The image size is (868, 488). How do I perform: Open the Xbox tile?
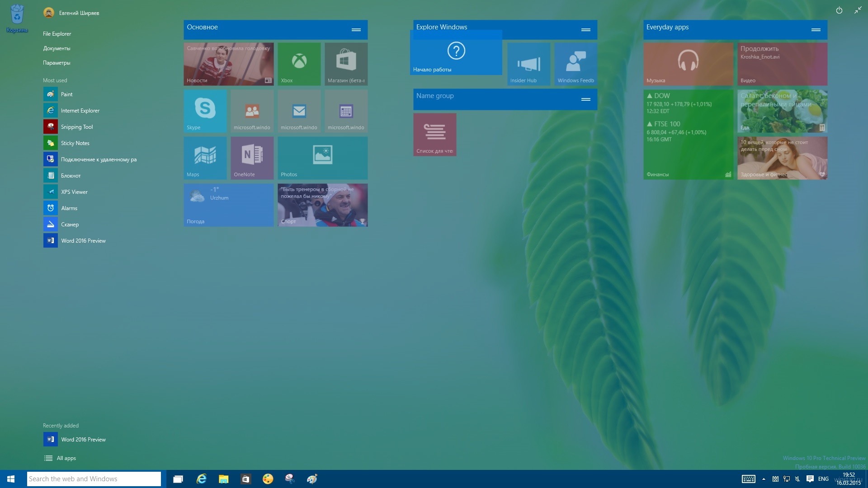pyautogui.click(x=299, y=64)
